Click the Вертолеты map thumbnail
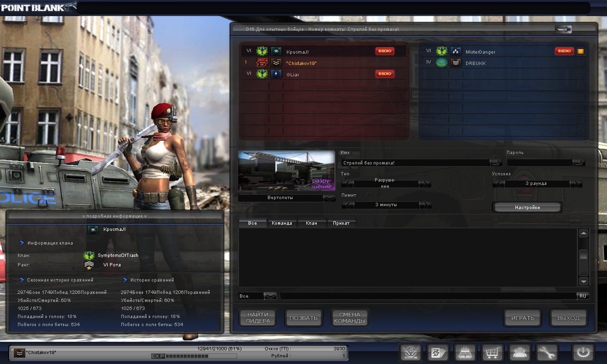 coord(286,171)
